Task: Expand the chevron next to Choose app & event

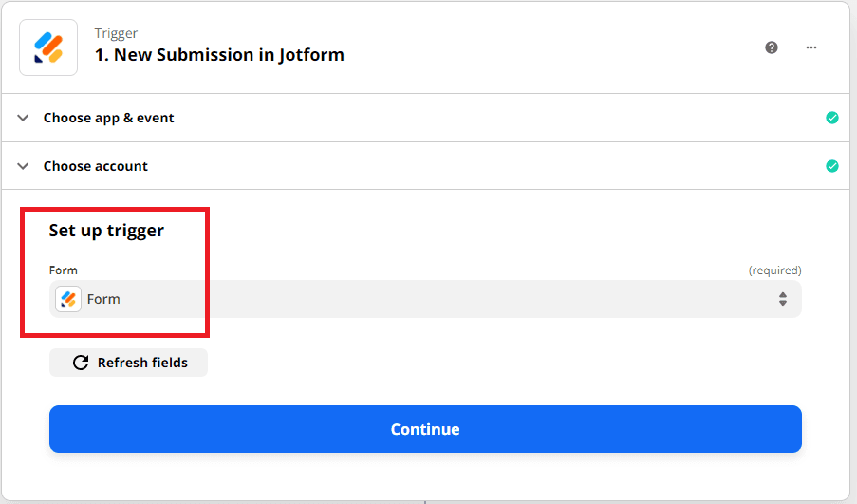Action: [23, 118]
